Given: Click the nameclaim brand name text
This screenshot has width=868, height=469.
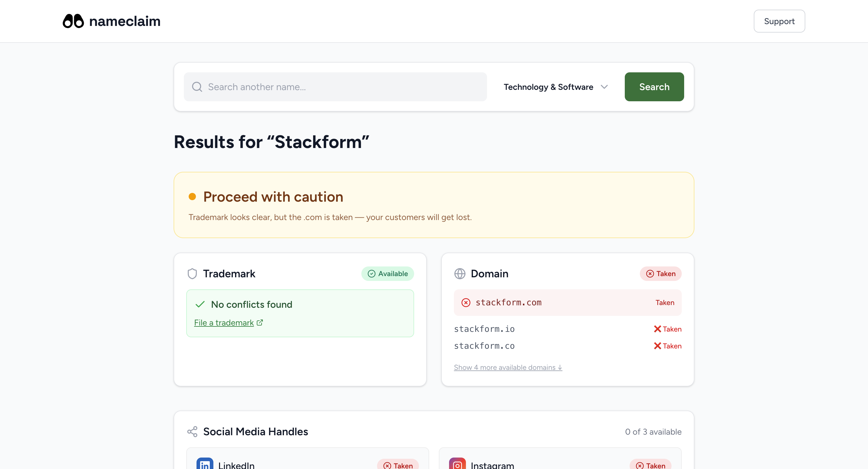Looking at the screenshot, I should coord(125,21).
